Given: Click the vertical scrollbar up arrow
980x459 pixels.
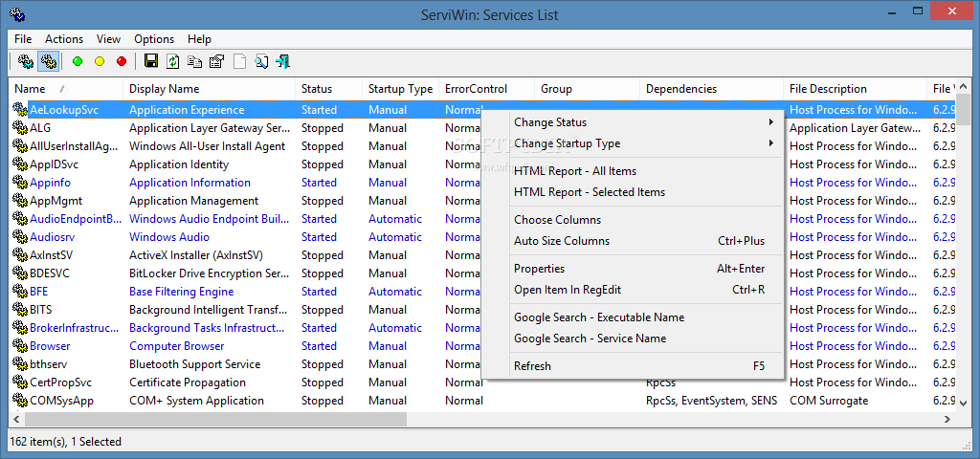Looking at the screenshot, I should [963, 85].
